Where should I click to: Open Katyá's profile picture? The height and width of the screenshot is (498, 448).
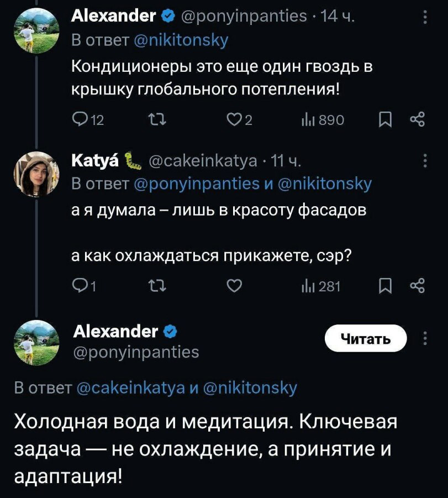click(36, 174)
